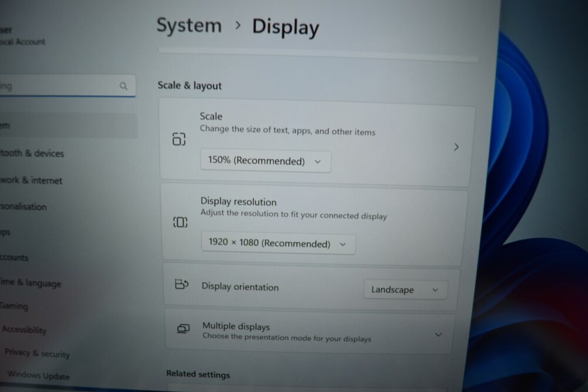
Task: Click the Display orientation icon
Action: click(x=182, y=284)
